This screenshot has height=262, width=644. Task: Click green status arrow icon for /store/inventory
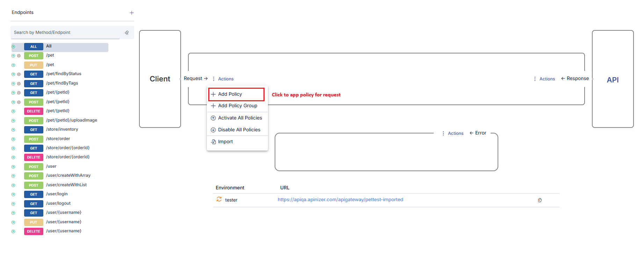pos(13,130)
